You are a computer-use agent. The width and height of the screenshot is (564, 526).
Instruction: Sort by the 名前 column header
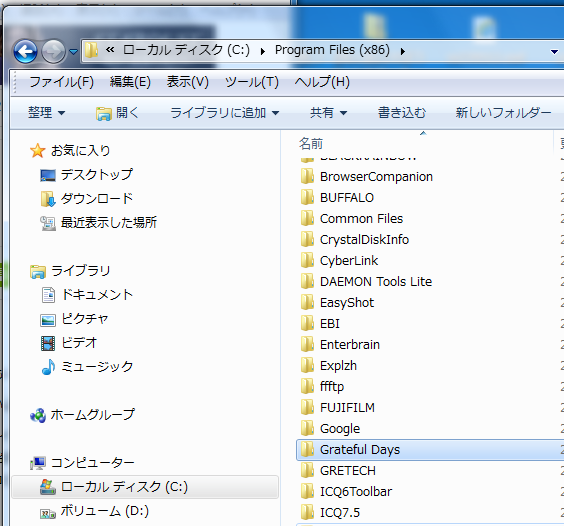click(311, 144)
